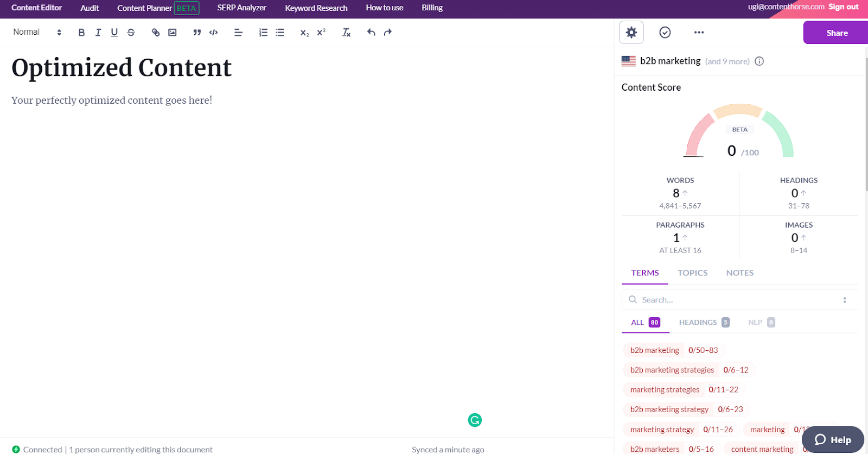Click the 'b2b marketing' term chip
Image resolution: width=868 pixels, height=454 pixels.
[674, 350]
